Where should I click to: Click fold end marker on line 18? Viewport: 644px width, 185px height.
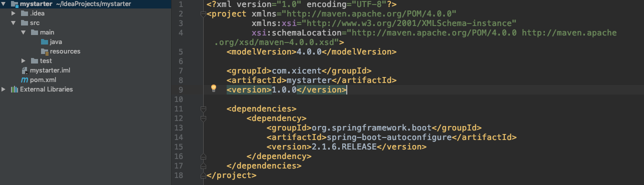point(203,175)
